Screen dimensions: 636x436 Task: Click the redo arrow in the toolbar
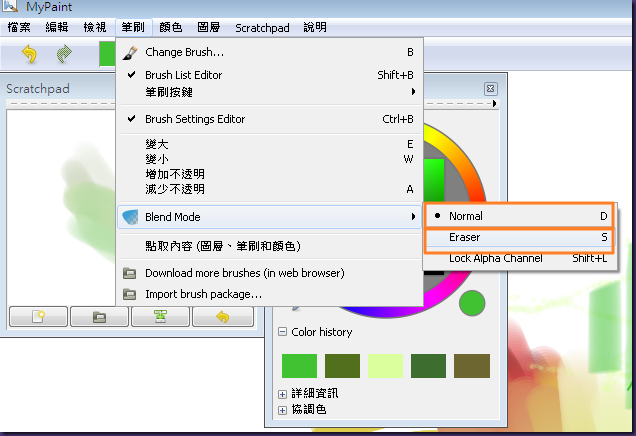click(64, 54)
